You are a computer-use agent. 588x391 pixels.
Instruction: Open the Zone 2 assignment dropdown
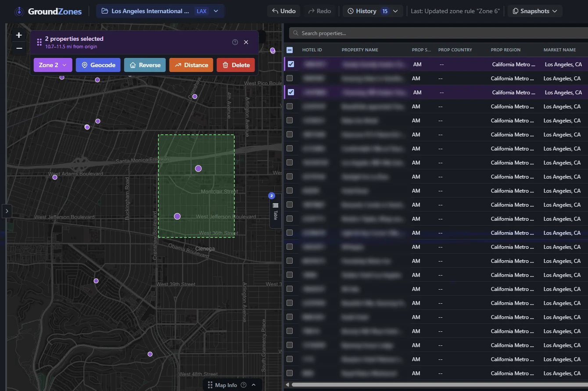(53, 65)
